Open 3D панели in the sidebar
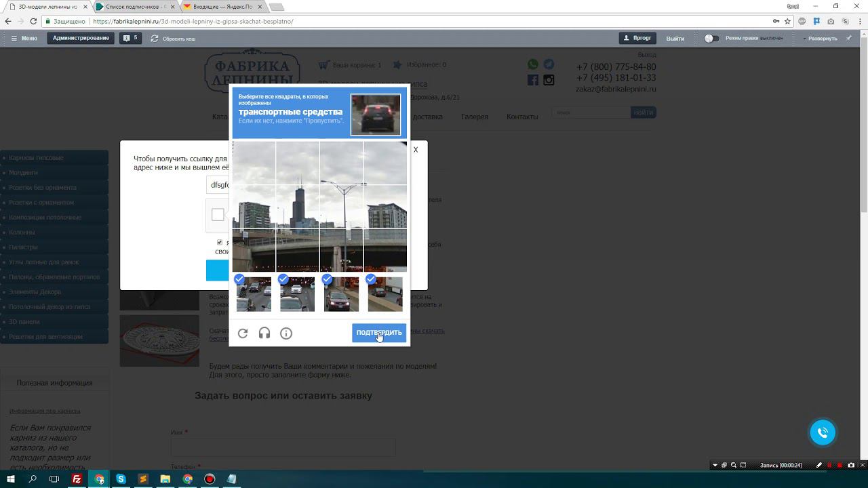 [54, 322]
